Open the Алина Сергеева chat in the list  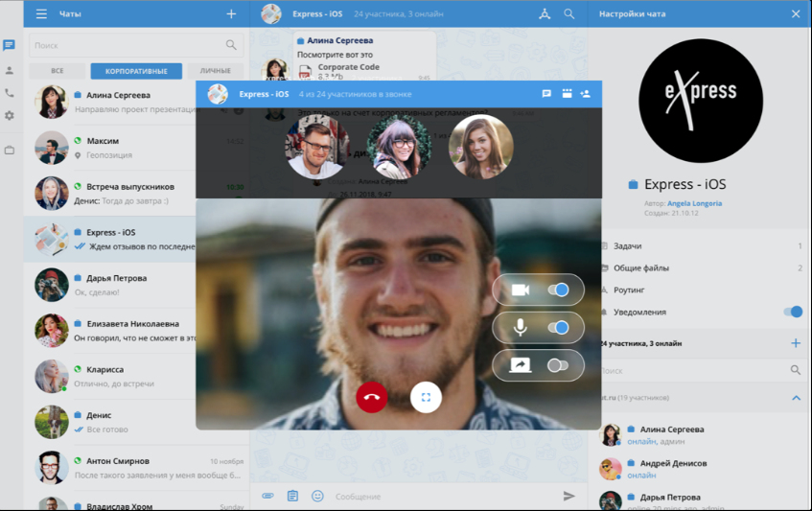point(110,102)
